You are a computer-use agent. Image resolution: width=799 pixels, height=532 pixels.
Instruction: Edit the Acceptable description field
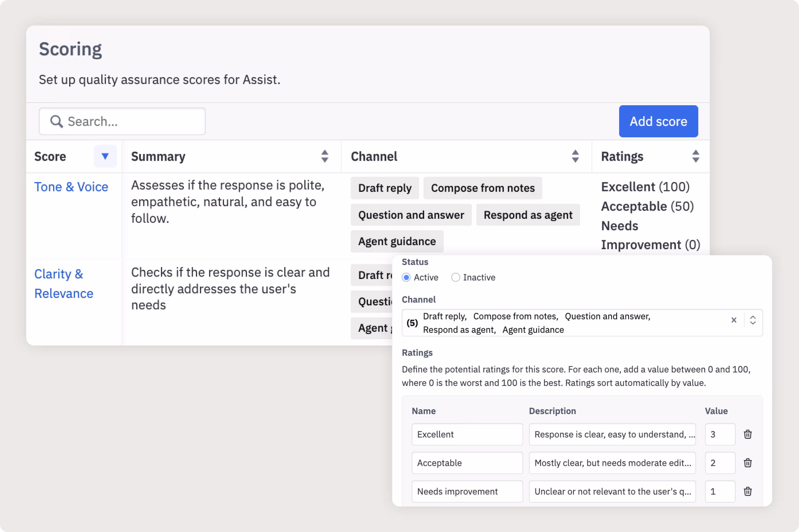pyautogui.click(x=612, y=463)
